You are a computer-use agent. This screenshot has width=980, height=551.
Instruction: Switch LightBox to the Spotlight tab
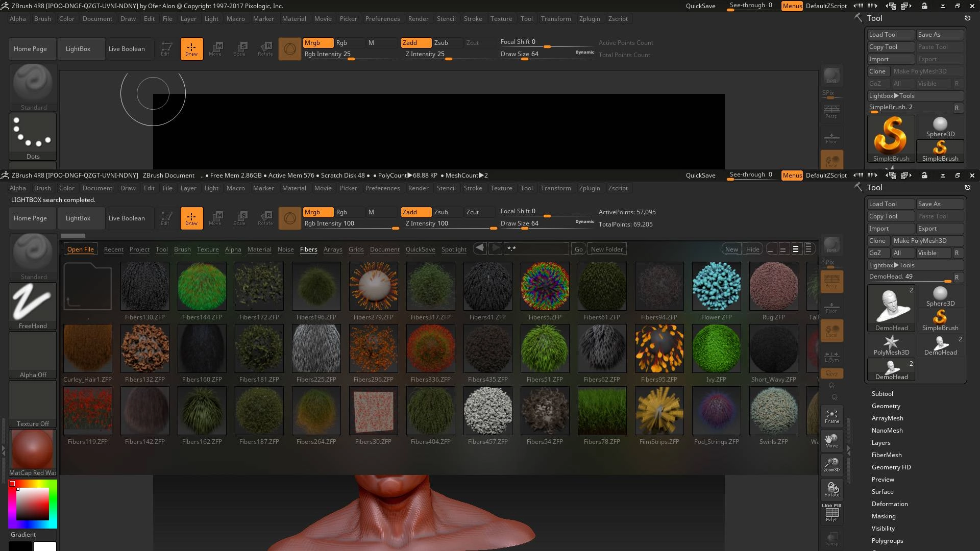point(454,249)
